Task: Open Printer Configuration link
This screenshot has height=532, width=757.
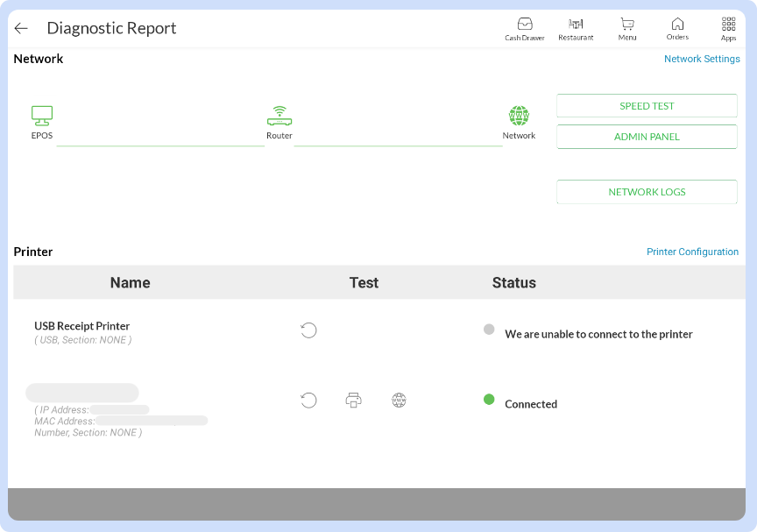Action: click(692, 252)
